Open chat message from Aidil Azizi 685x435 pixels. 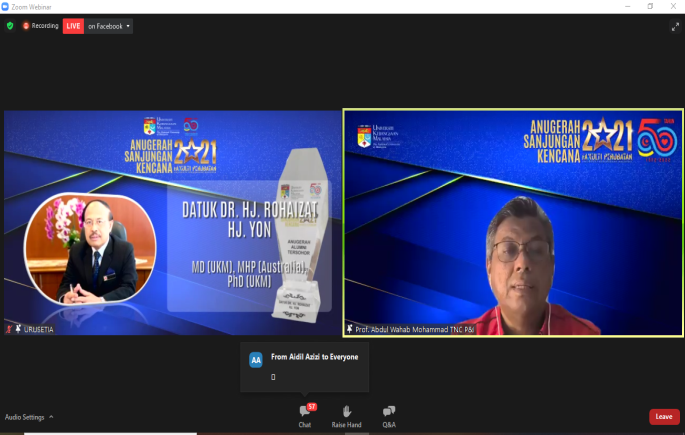[x=314, y=357]
